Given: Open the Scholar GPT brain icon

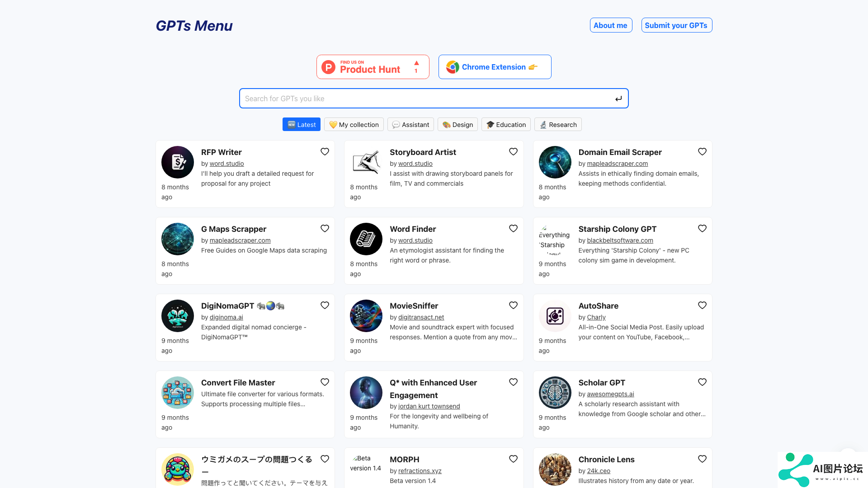Looking at the screenshot, I should pos(555,393).
